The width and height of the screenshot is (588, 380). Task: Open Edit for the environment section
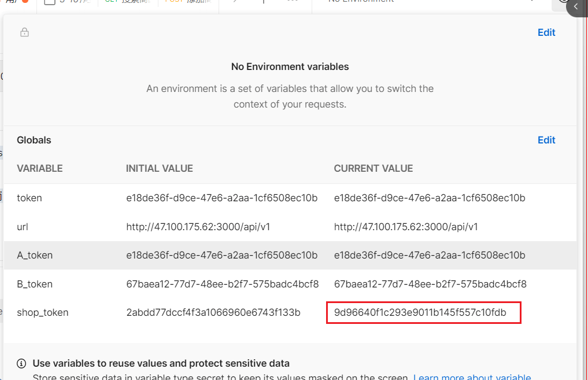pyautogui.click(x=546, y=32)
